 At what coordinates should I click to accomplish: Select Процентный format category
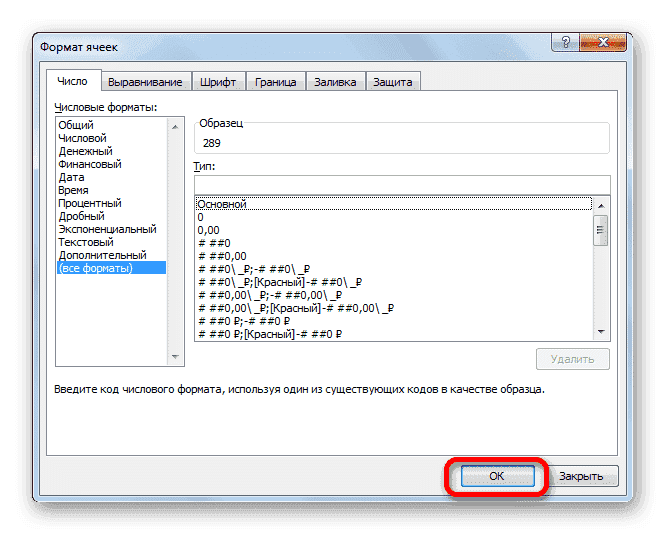pyautogui.click(x=90, y=203)
